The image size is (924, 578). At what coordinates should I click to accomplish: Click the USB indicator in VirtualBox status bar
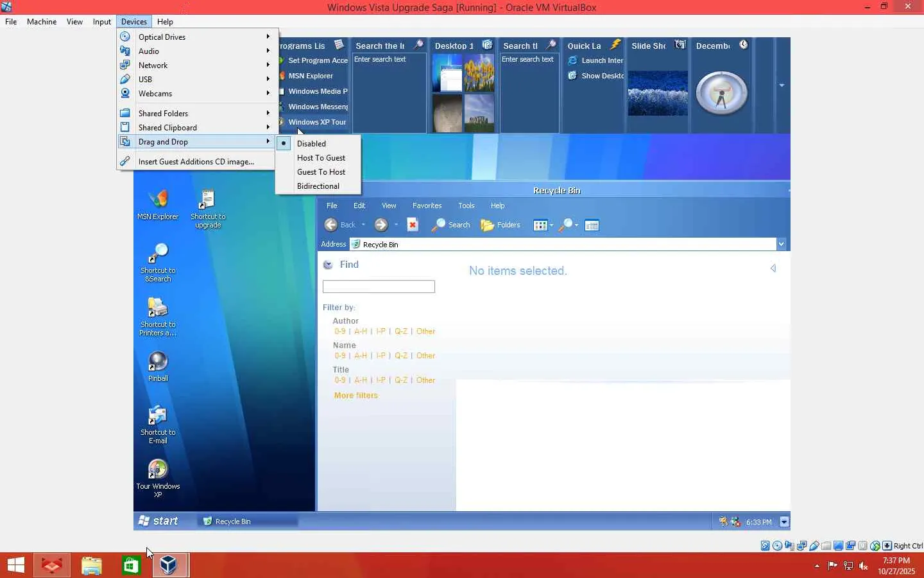click(x=814, y=546)
